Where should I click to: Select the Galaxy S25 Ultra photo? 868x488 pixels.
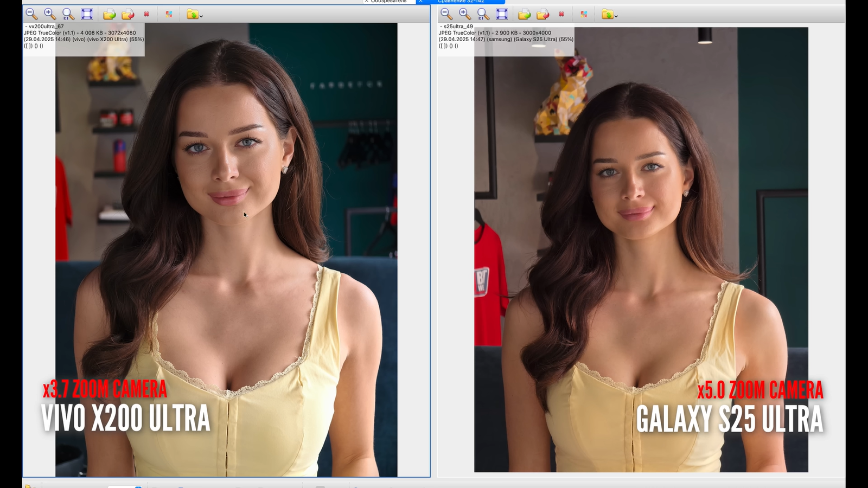click(641, 249)
